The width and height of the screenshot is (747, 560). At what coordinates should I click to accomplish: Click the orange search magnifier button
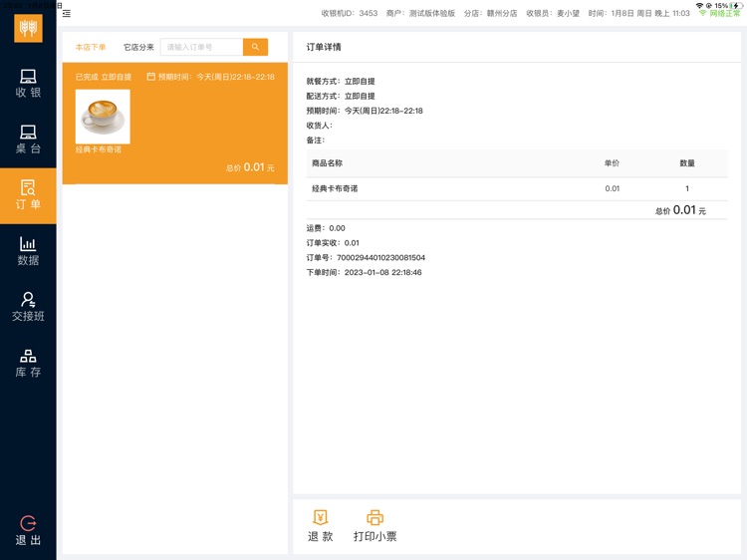(255, 47)
